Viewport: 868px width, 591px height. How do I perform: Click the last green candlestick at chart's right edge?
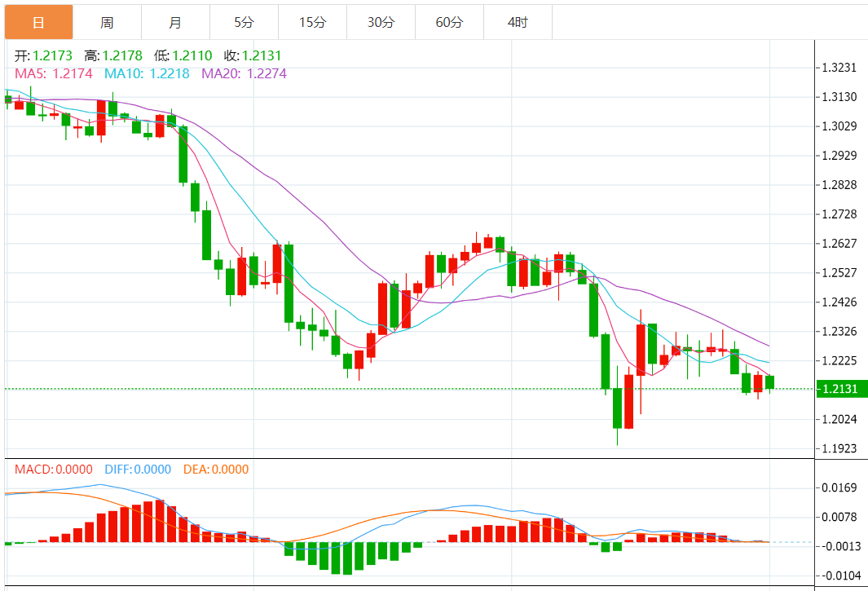click(x=769, y=382)
